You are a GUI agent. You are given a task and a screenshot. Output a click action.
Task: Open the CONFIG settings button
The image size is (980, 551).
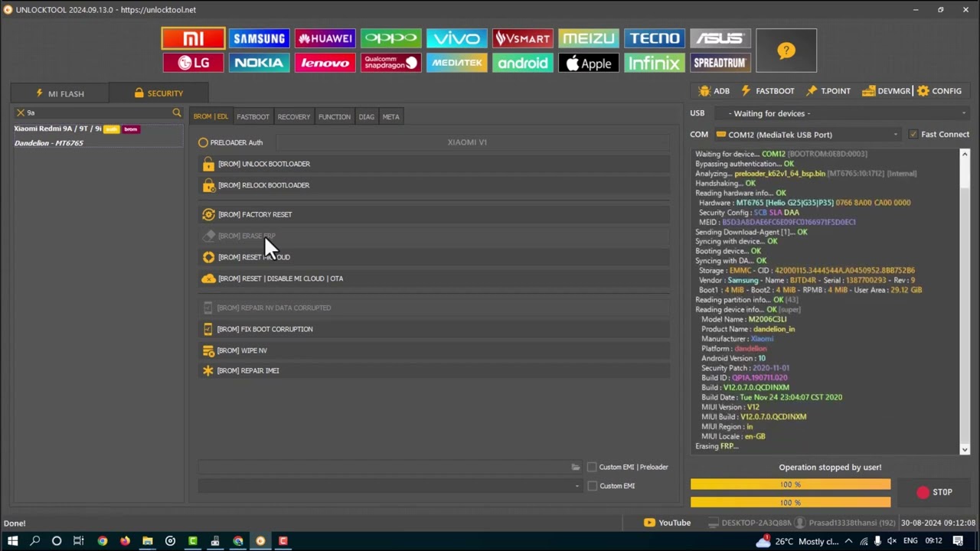(939, 91)
